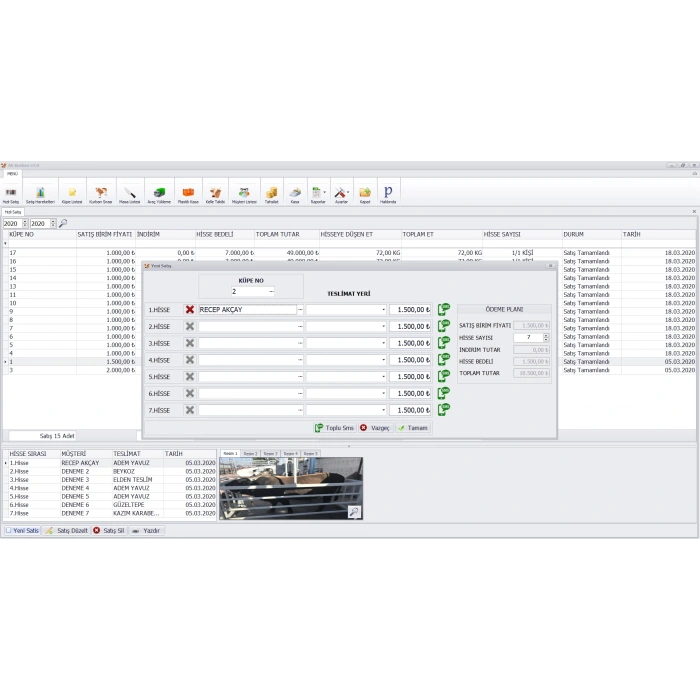Expand the 1.HİSSE teslimat yeri dropdown
The image size is (700, 700).
click(x=383, y=310)
